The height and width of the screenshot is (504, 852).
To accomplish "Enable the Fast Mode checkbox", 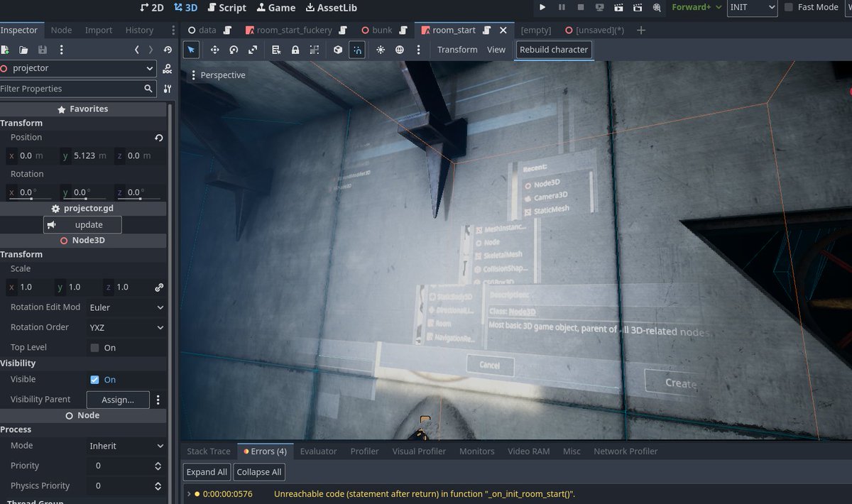I will tap(789, 7).
